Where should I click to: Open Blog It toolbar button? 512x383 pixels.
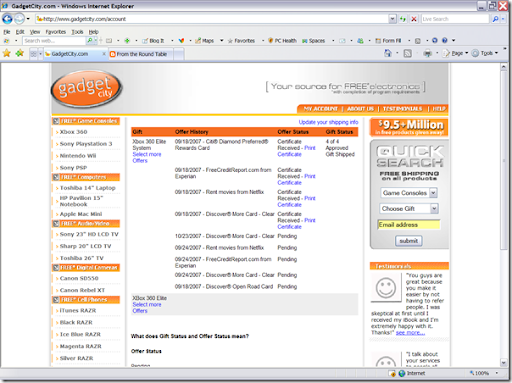153,41
